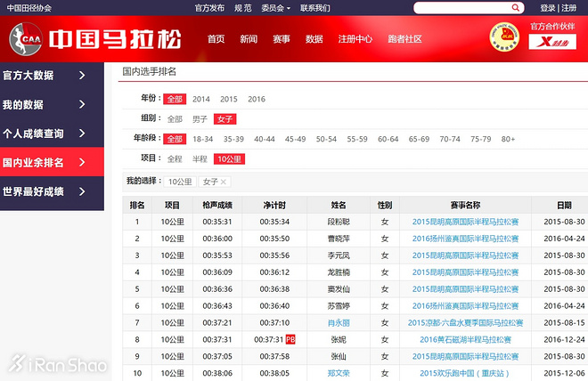Viewport: 588px width, 381px height.
Task: Filter year by 2014
Action: pyautogui.click(x=201, y=99)
